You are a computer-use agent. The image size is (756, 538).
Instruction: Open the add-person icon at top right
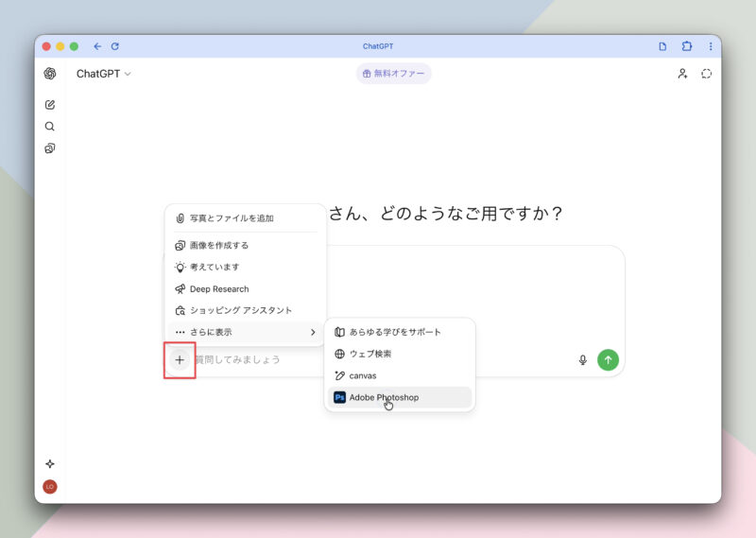coord(682,74)
